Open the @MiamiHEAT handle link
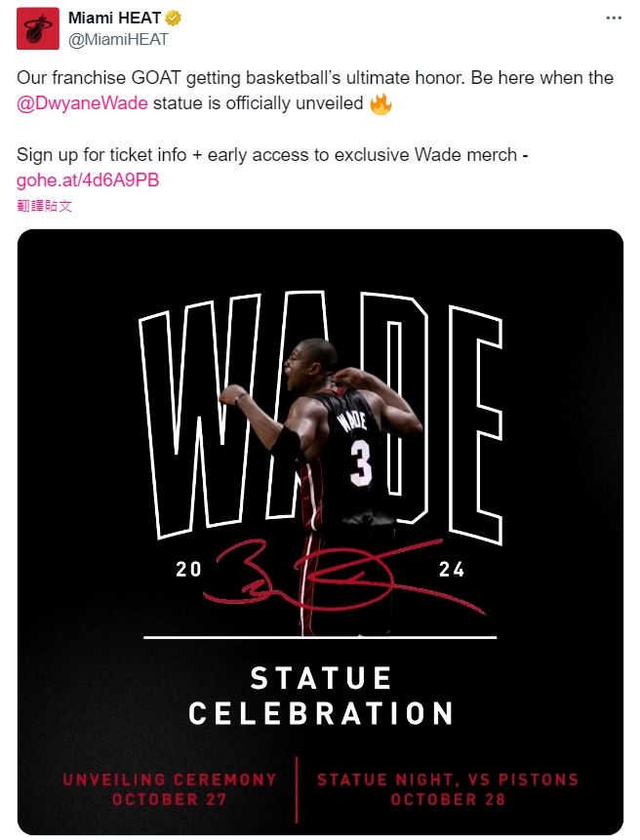The width and height of the screenshot is (640, 840). click(x=118, y=40)
